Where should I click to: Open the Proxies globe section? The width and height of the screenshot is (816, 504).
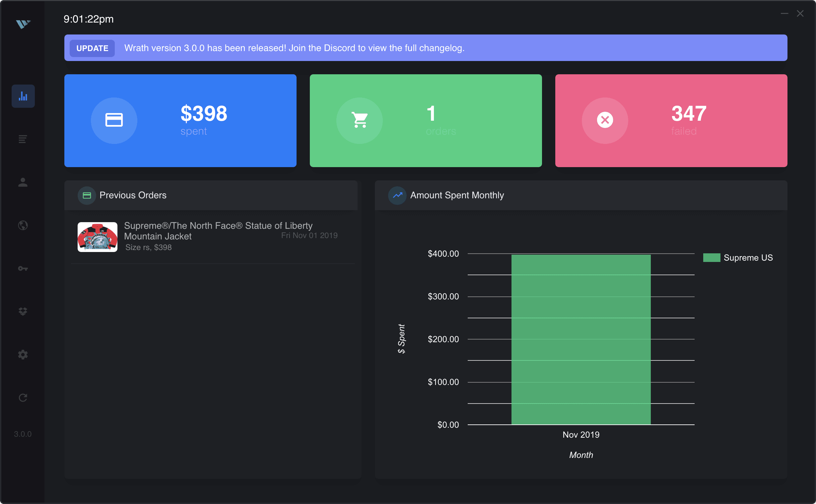point(23,225)
